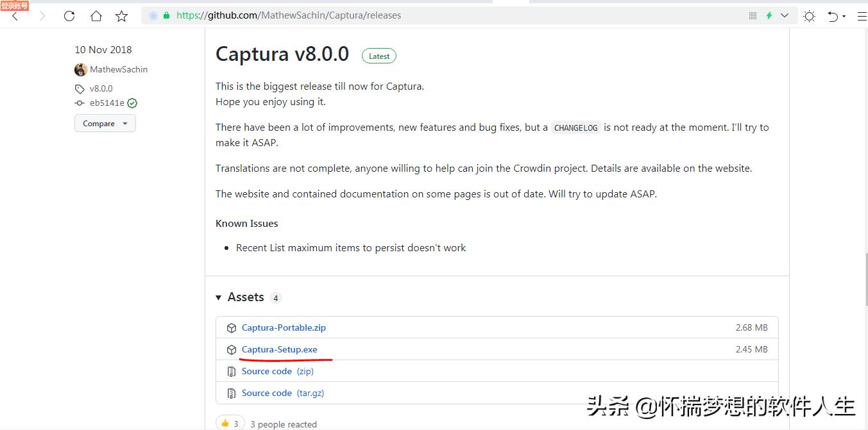
Task: Open the MathewSachin author profile link
Action: 119,69
